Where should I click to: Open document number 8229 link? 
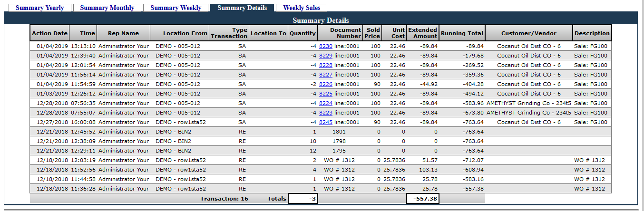[x=326, y=56]
